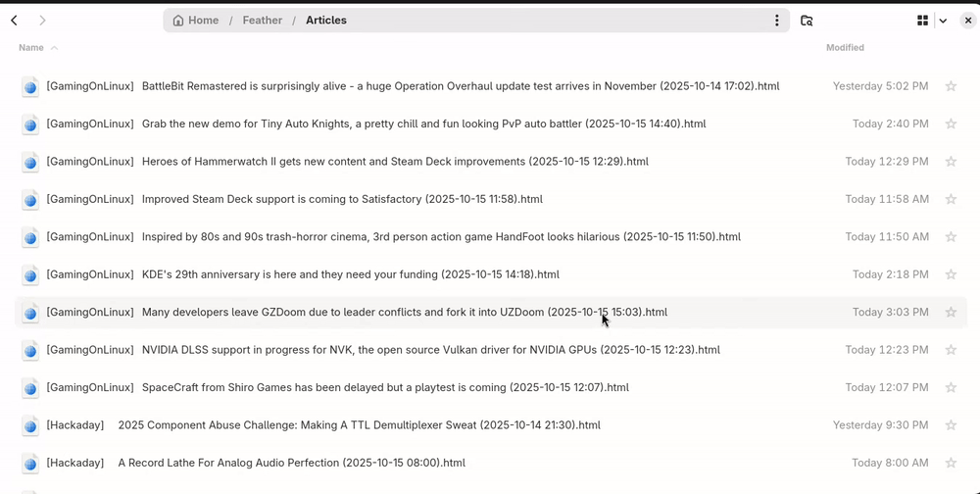The width and height of the screenshot is (980, 494).
Task: Click the Articles breadcrumb
Action: tap(325, 21)
